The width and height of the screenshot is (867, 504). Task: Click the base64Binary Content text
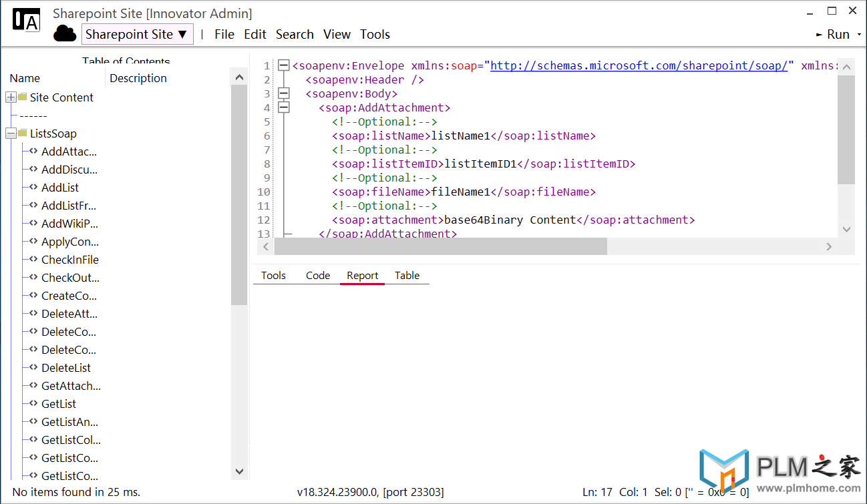pyautogui.click(x=510, y=220)
